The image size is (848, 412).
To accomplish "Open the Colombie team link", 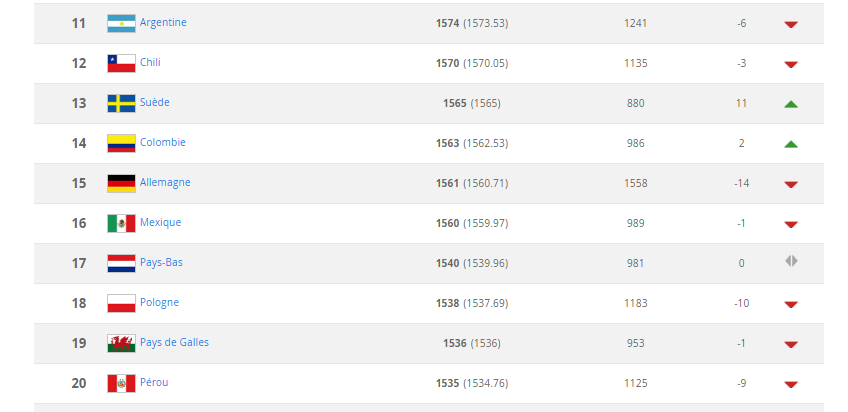I will click(163, 142).
